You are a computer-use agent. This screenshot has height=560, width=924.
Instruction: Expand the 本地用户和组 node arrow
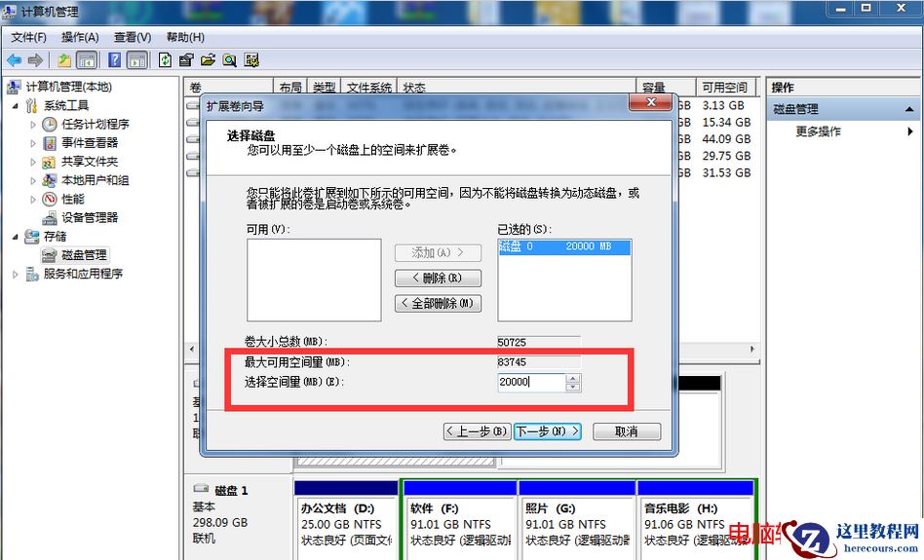click(33, 181)
